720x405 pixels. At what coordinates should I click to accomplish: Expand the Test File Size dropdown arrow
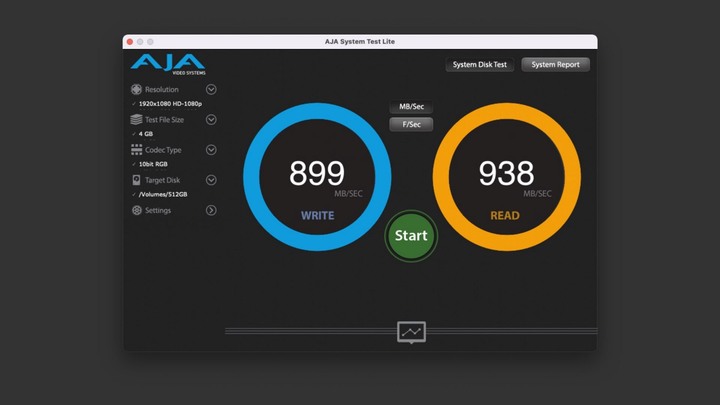point(211,119)
